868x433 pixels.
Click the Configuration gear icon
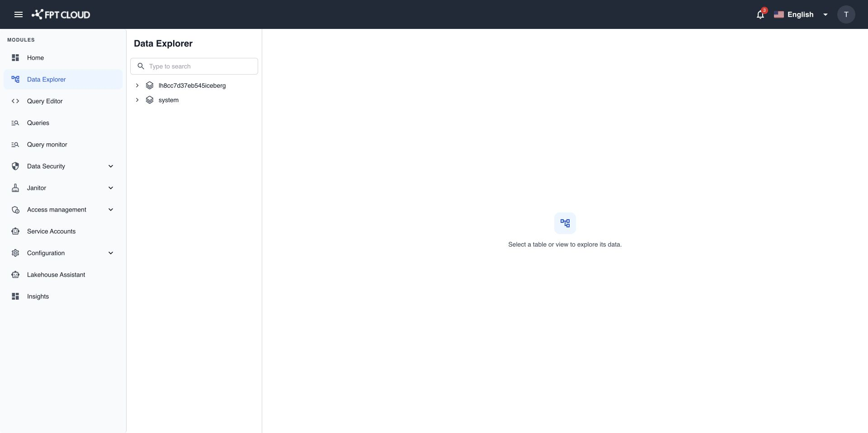pyautogui.click(x=15, y=253)
